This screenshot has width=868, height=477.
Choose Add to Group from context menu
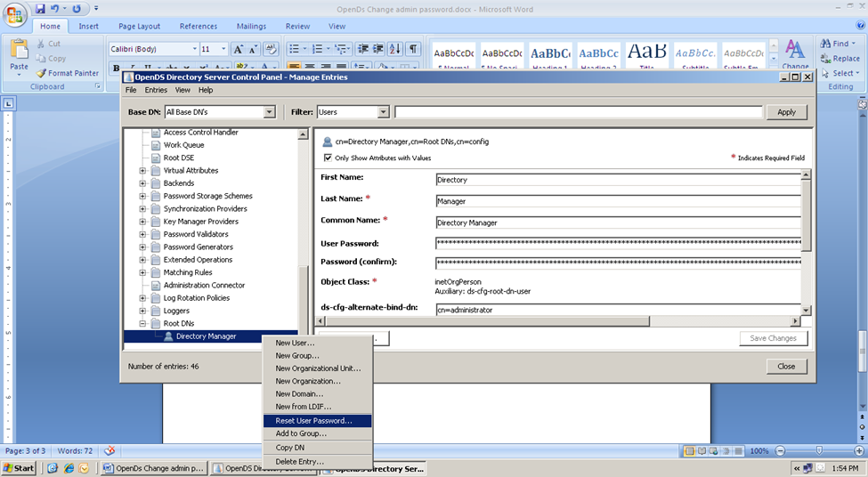pyautogui.click(x=317, y=433)
